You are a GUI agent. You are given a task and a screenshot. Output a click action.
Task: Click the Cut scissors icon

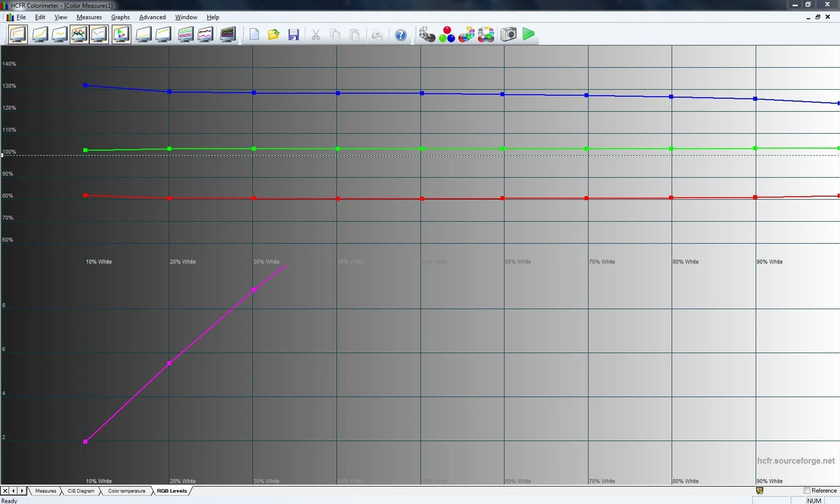click(316, 34)
